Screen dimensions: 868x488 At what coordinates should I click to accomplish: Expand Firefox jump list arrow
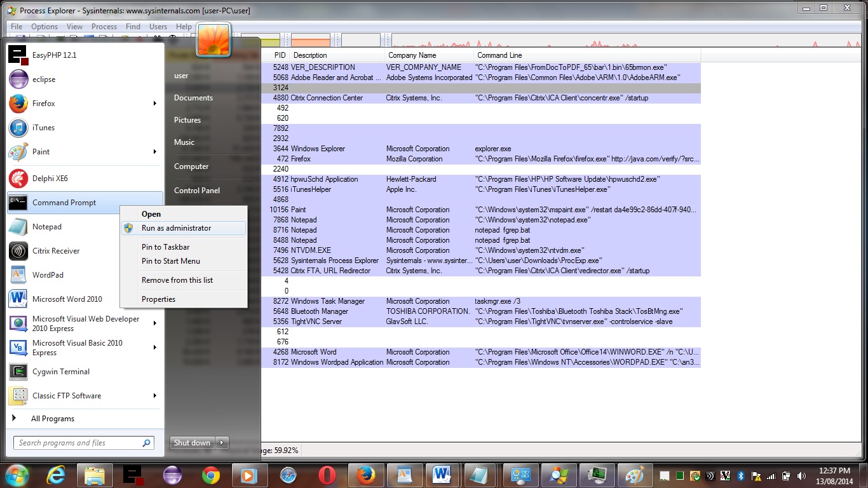155,104
